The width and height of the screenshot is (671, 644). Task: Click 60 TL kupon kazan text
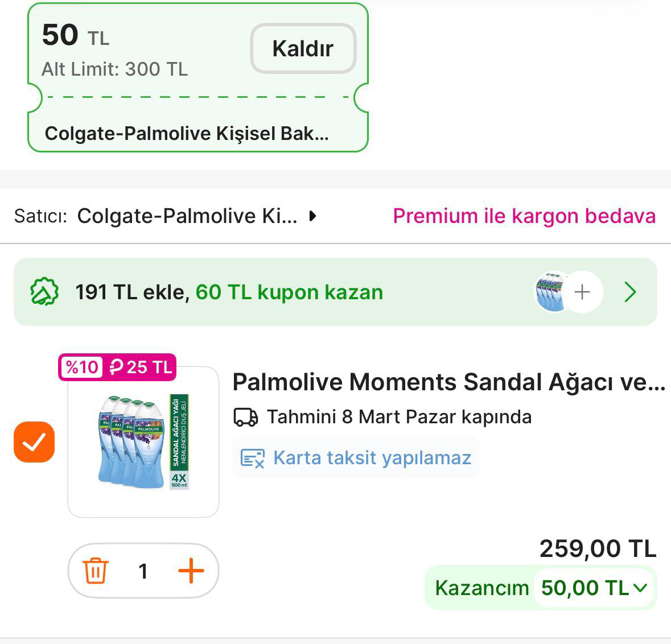[289, 292]
